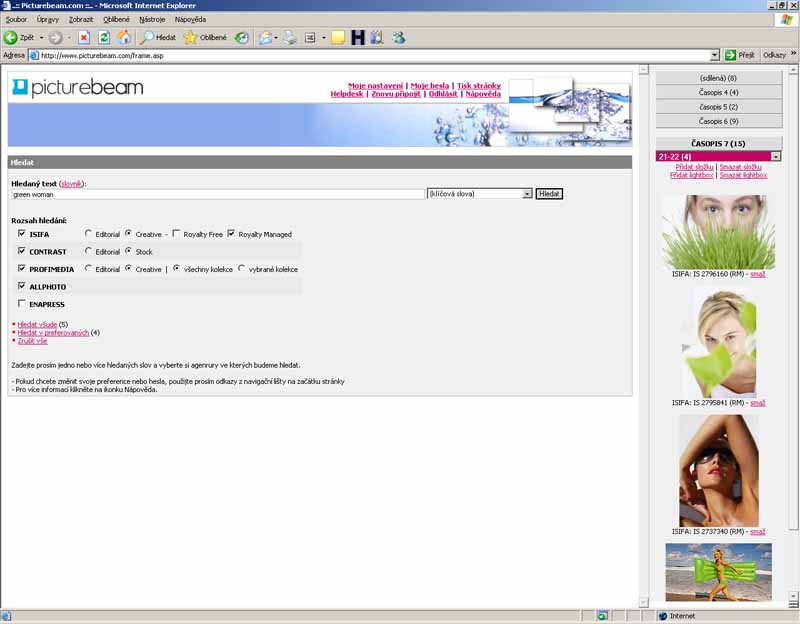Click the Stop loading toolbar icon

click(x=84, y=37)
